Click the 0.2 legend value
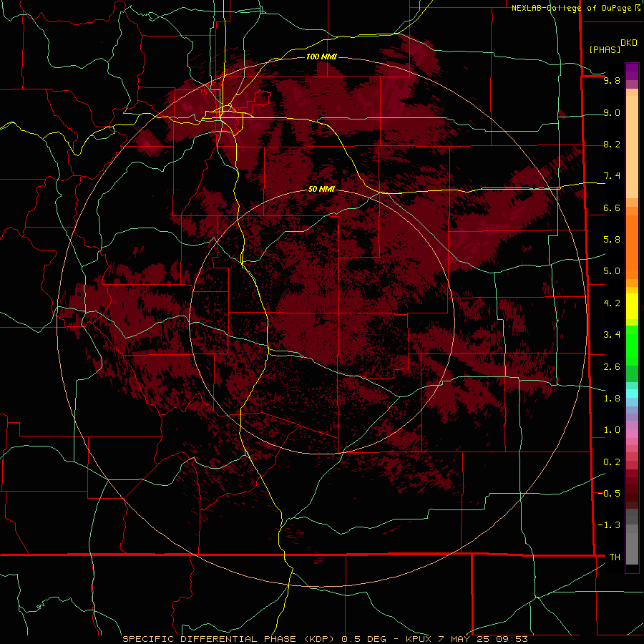Screen dimensions: 644x644 [x=612, y=462]
